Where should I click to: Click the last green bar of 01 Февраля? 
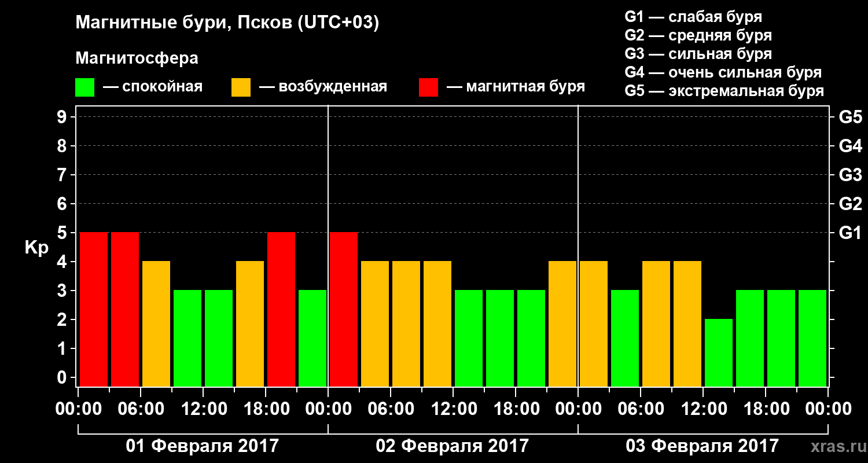coord(312,338)
